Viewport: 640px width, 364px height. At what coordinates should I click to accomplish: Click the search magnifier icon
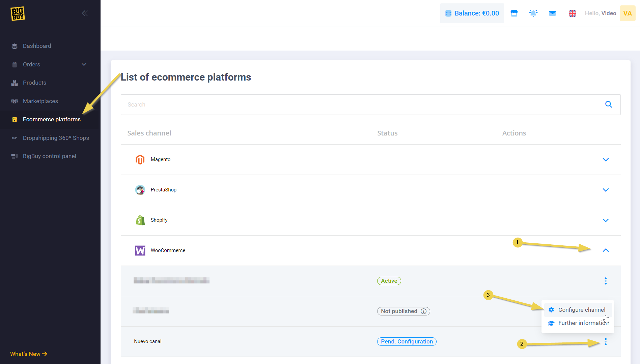[x=608, y=104]
